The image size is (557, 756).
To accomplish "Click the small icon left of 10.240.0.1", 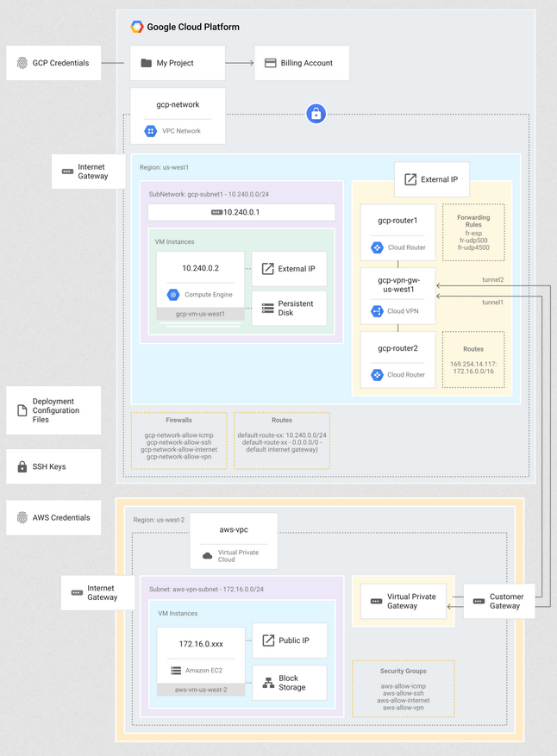I will [216, 212].
